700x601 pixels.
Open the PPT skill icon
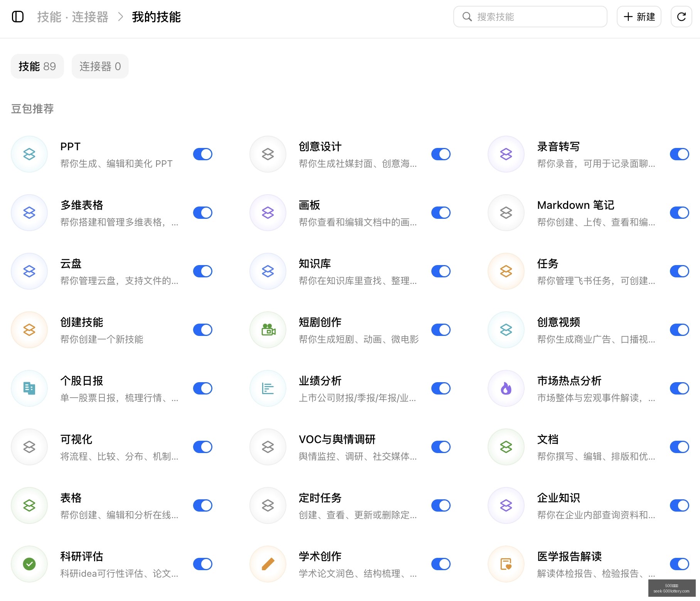29,154
